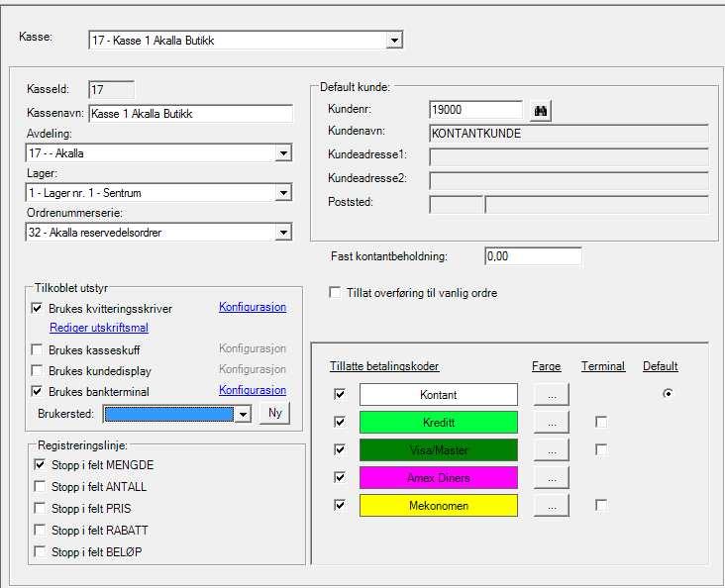The width and height of the screenshot is (725, 588).
Task: Click the magenta Amex Diners swatch
Action: coord(439,478)
